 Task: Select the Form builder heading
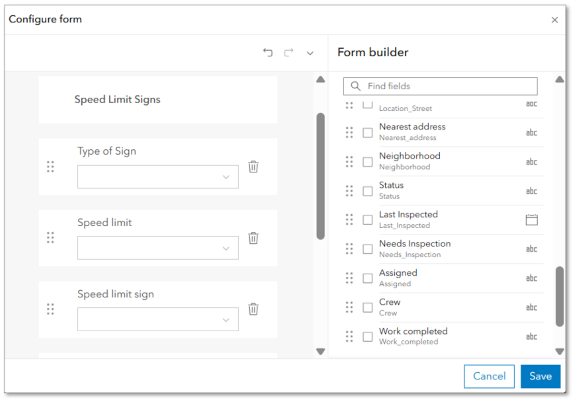[373, 52]
